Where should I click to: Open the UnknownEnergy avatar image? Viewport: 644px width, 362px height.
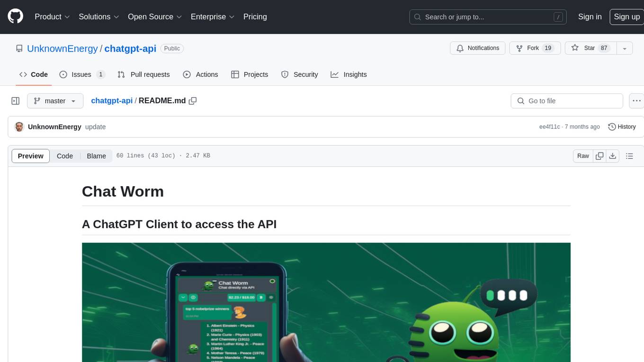pyautogui.click(x=19, y=127)
